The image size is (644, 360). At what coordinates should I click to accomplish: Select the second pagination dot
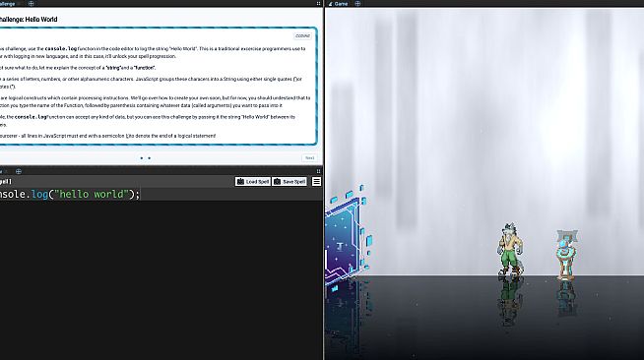149,157
